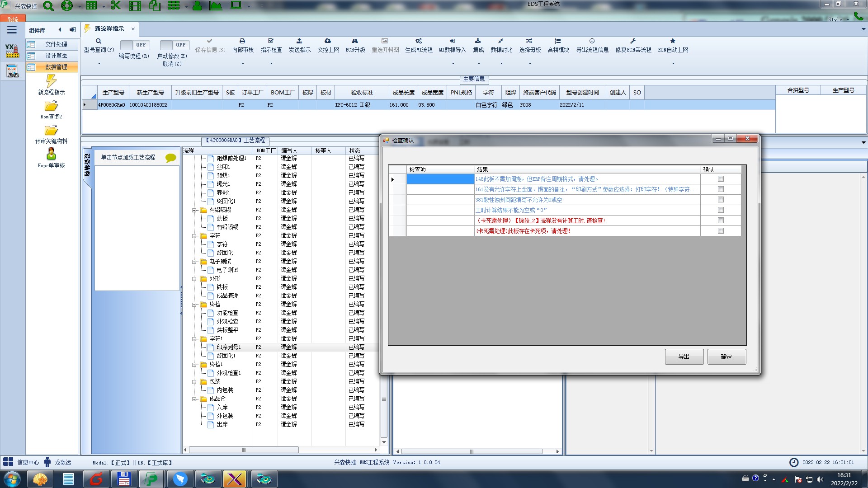Click the 发送指示 upload icon
The width and height of the screenshot is (868, 488).
[299, 41]
